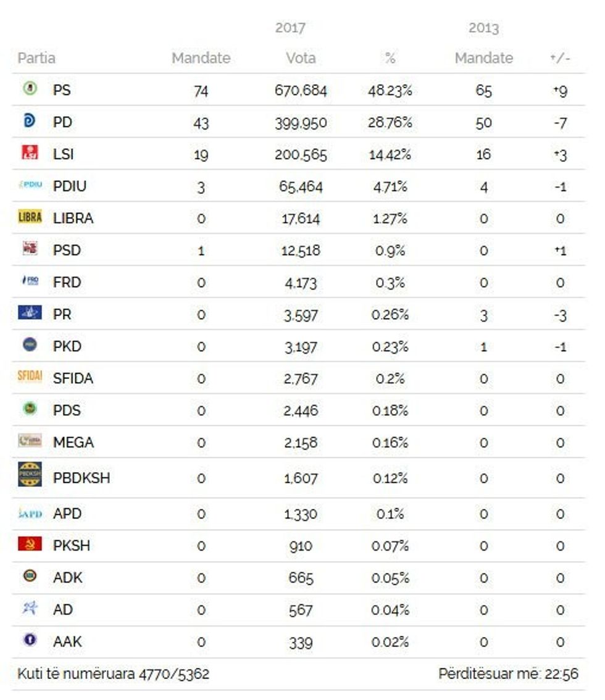Click the PD party logo icon
Viewport: 605px width, 700px height.
click(29, 122)
